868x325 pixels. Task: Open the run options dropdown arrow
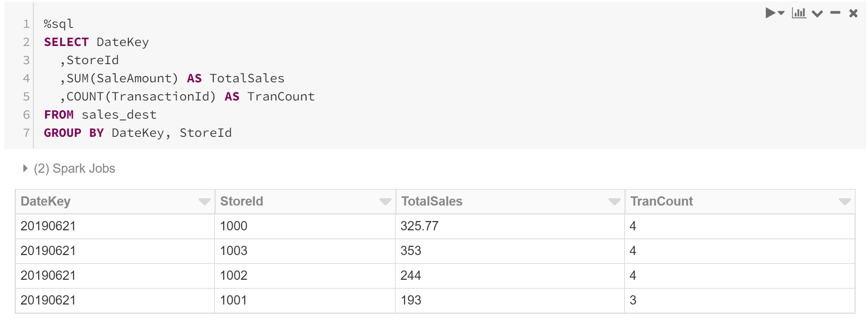[781, 13]
